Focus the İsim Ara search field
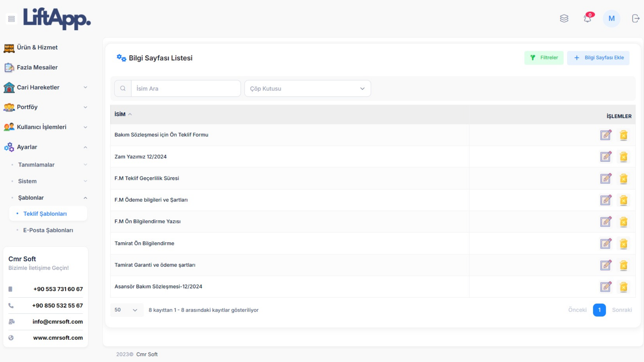 pyautogui.click(x=185, y=88)
